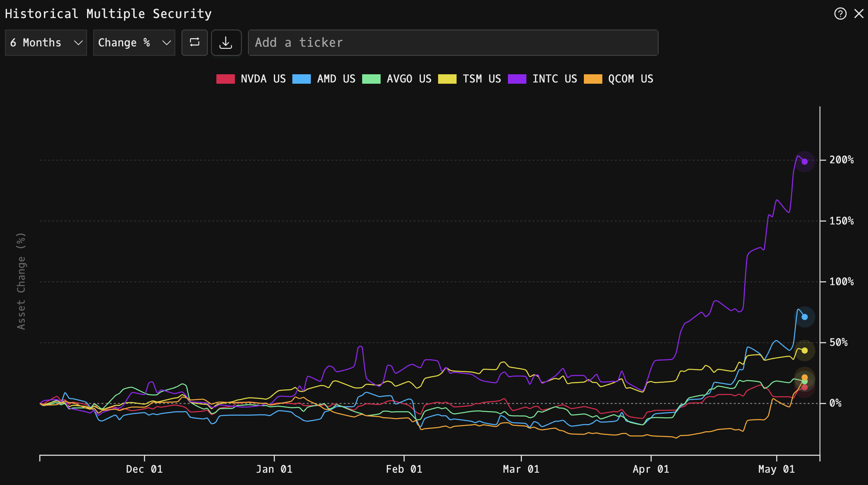Viewport: 868px width, 485px height.
Task: Select the blue AMD endpoint marker
Action: (804, 317)
